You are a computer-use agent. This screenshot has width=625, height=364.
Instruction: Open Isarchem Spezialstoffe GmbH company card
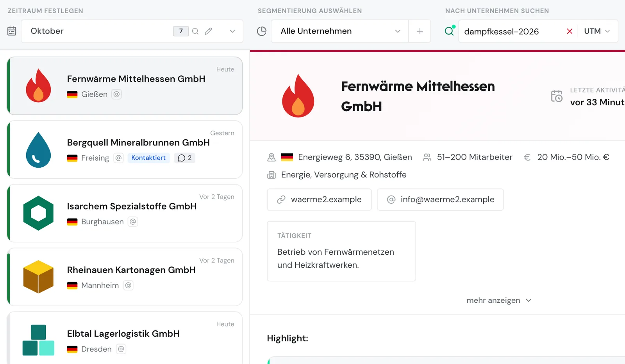(125, 213)
